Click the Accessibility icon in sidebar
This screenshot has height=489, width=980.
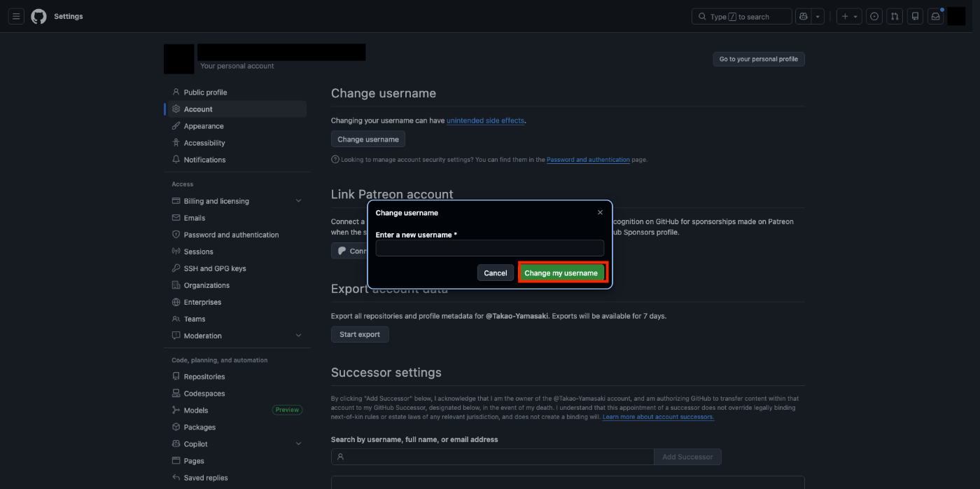[176, 142]
